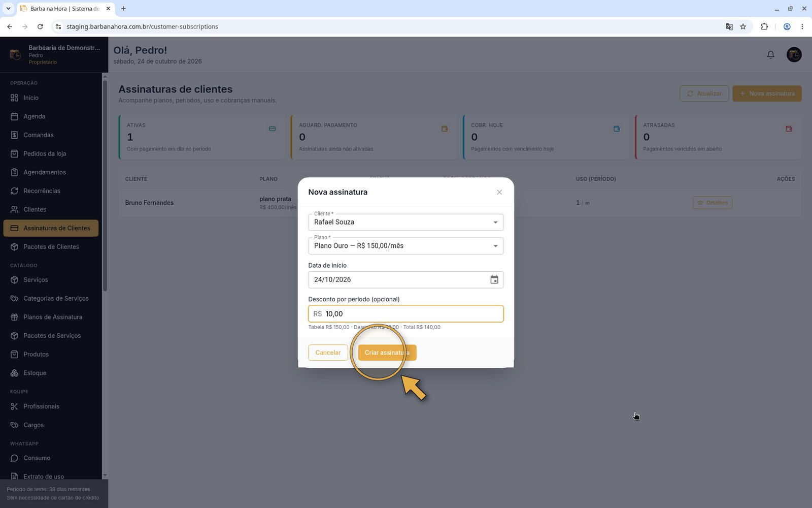
Task: Click the Cargos tag icon
Action: coord(14,425)
